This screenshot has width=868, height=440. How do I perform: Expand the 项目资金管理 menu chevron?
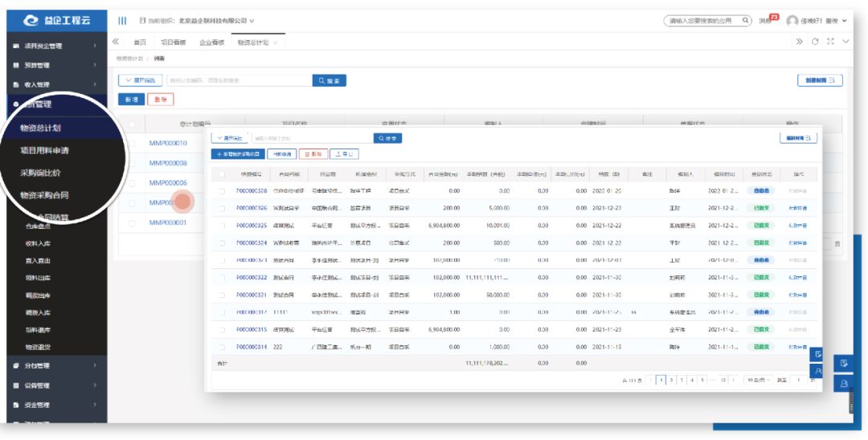pyautogui.click(x=95, y=46)
